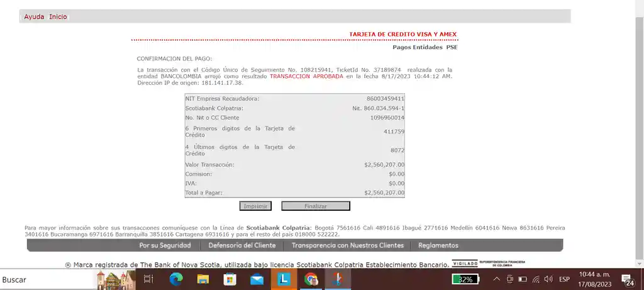Click the Imprimir button
The height and width of the screenshot is (290, 644).
[255, 206]
